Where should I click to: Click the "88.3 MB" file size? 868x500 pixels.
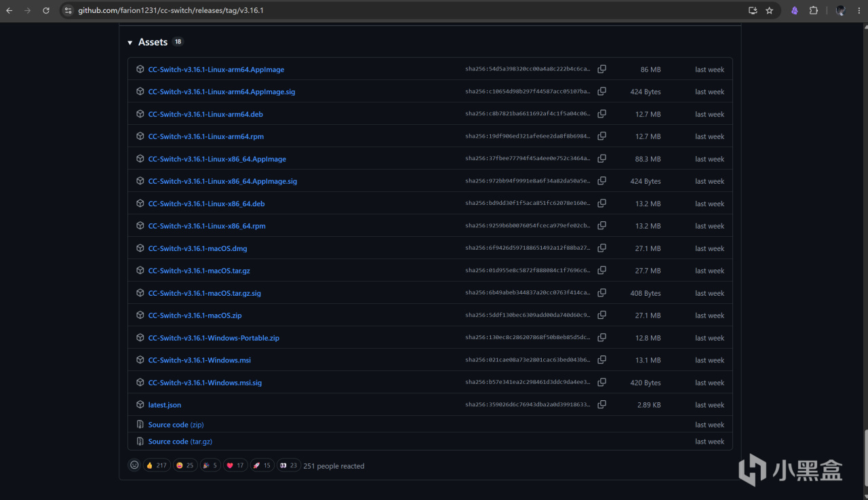(x=648, y=159)
